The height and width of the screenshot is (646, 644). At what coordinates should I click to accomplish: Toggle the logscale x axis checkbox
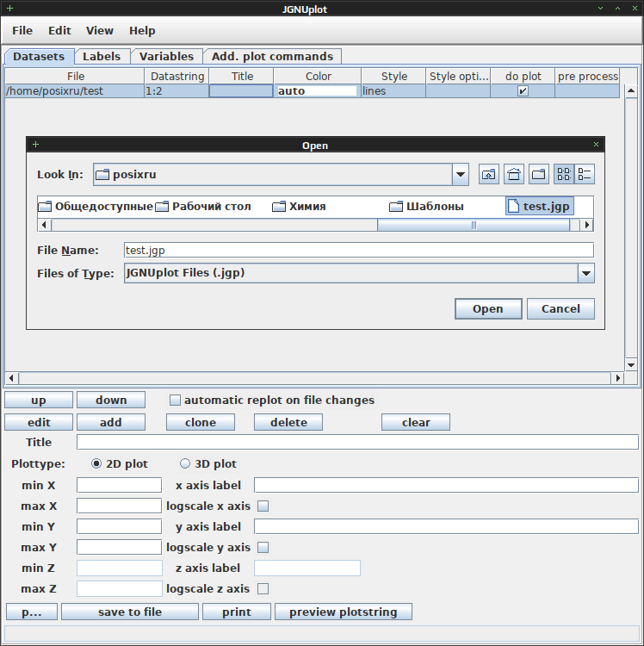click(x=263, y=506)
